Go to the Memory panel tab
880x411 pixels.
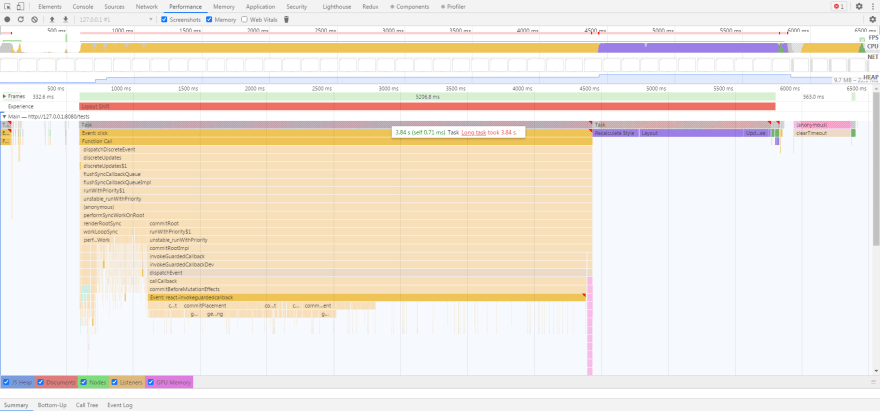click(224, 7)
